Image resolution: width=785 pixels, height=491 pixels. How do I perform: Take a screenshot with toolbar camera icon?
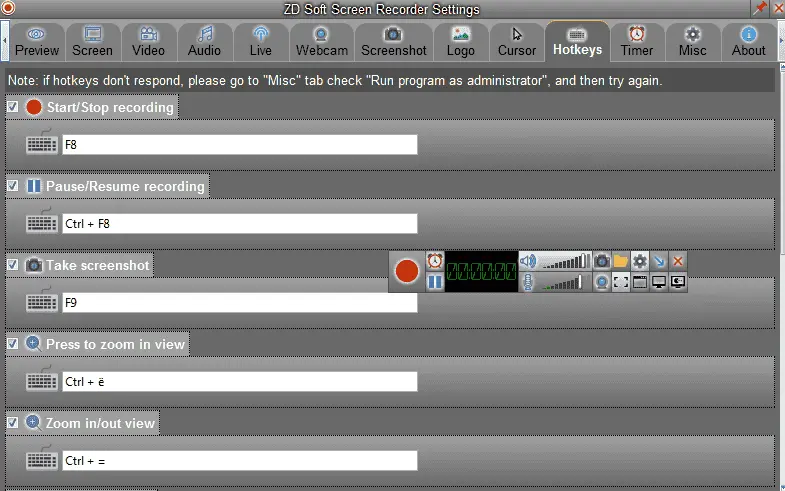click(602, 261)
